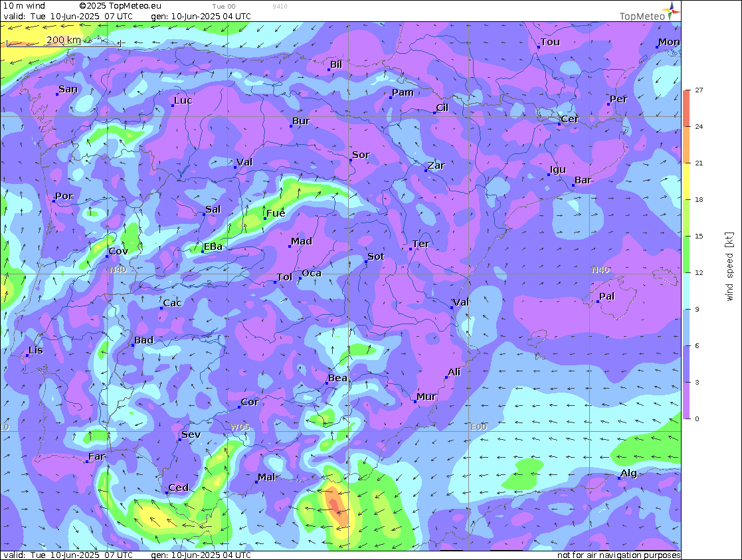Click the "Mal" city label
The width and height of the screenshot is (742, 560).
[x=266, y=477]
